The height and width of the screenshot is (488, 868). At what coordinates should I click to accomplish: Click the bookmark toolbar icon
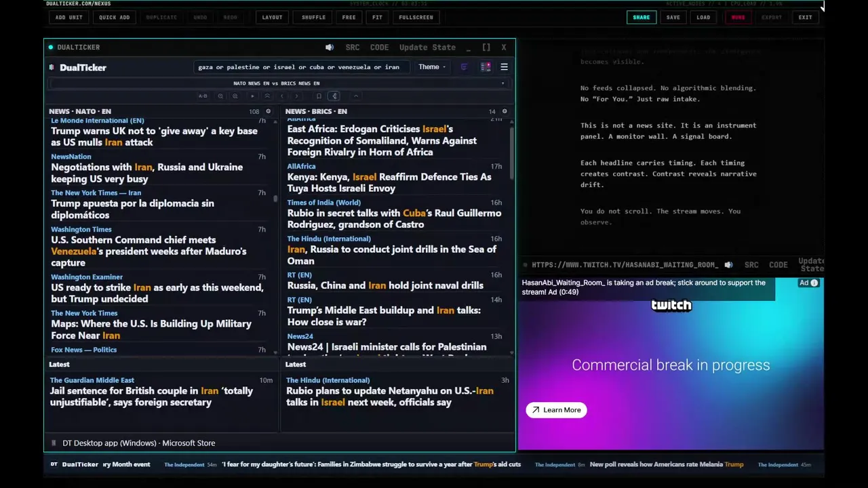coord(319,96)
